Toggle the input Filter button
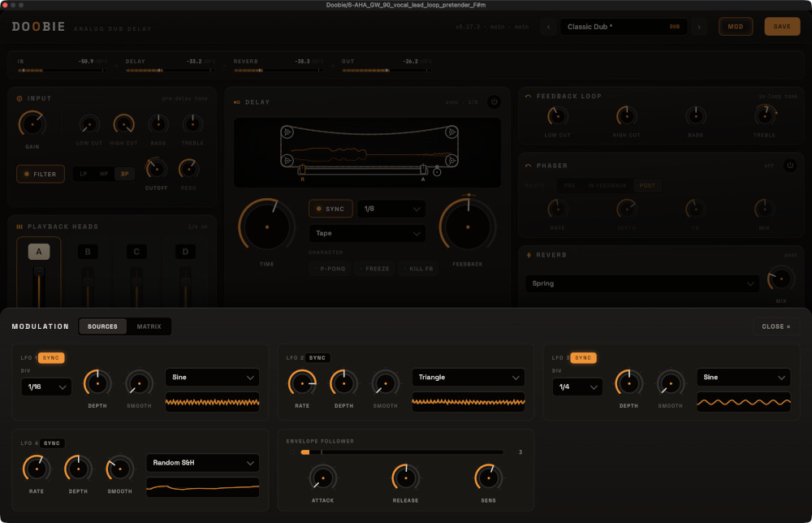Image resolution: width=812 pixels, height=523 pixels. tap(41, 174)
